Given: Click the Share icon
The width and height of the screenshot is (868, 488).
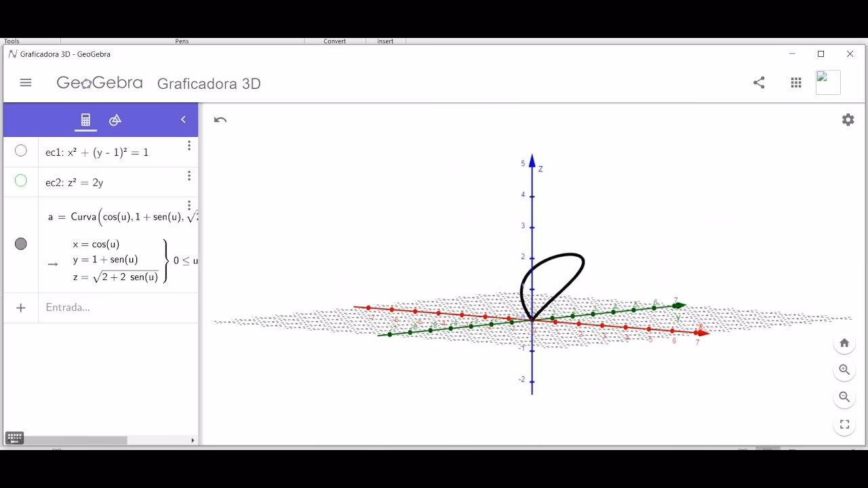Looking at the screenshot, I should (759, 82).
